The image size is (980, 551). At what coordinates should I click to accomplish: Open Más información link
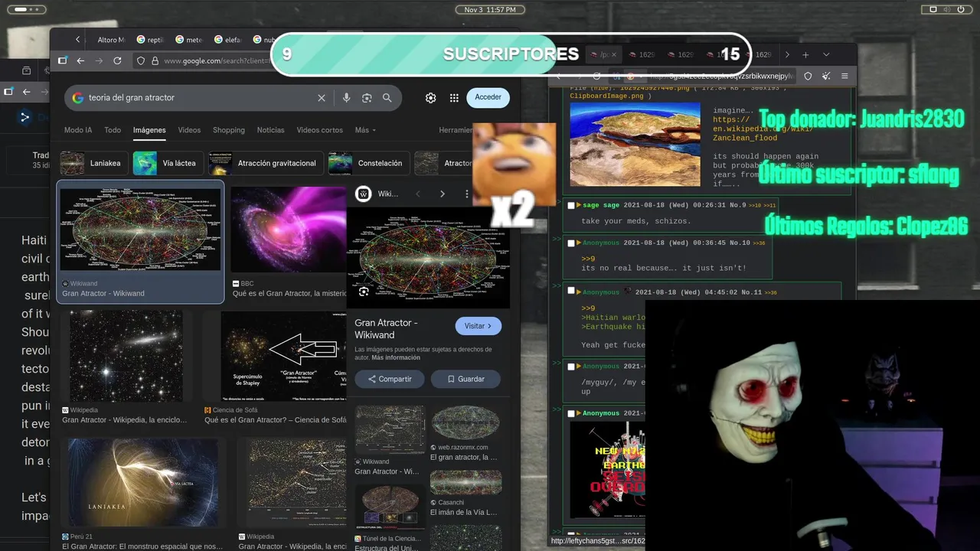(x=396, y=357)
